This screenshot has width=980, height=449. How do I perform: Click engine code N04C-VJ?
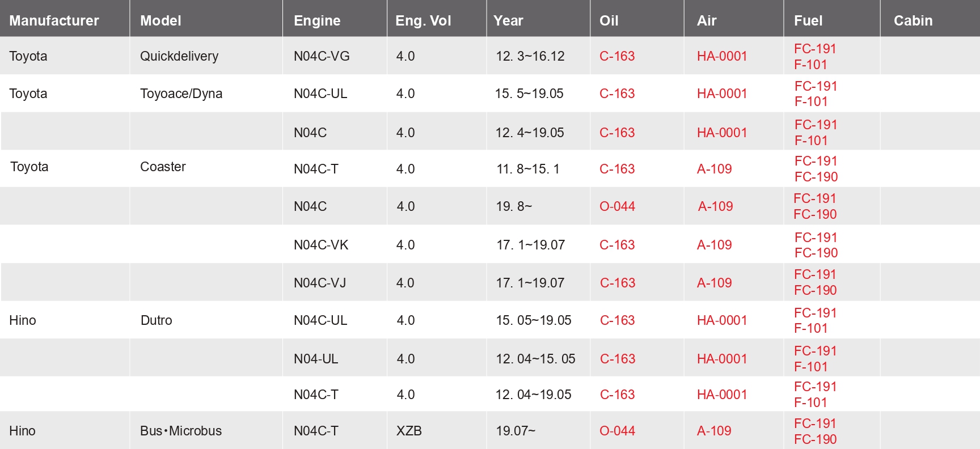pyautogui.click(x=320, y=283)
